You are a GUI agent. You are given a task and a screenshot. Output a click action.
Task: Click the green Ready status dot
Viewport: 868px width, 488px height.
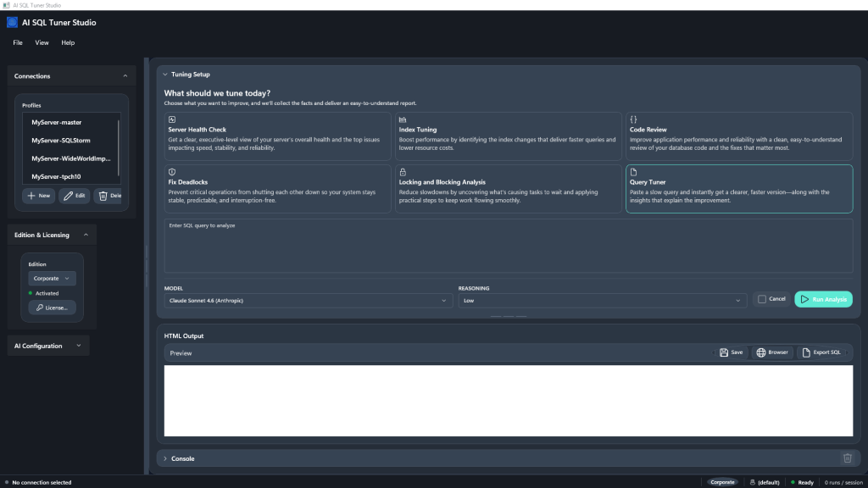click(793, 482)
